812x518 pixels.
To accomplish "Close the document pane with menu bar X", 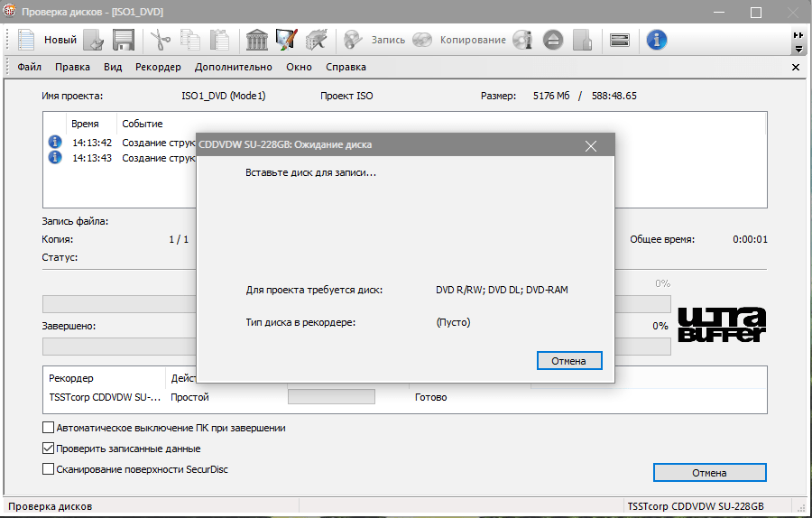I will click(795, 67).
